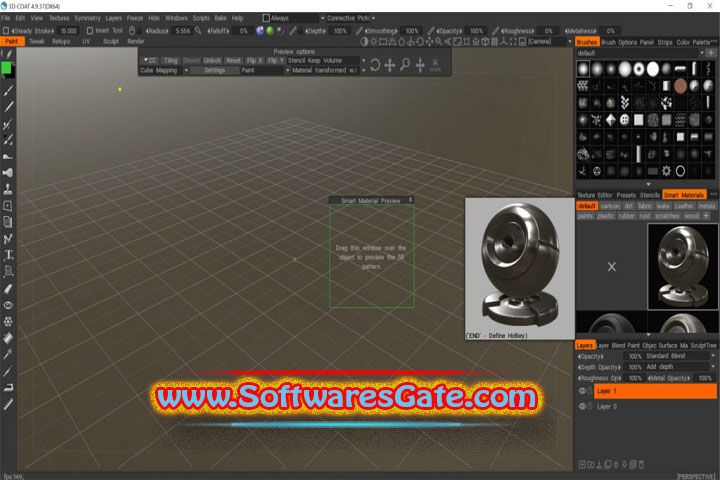Click the green foreground color swatch

[x=6, y=68]
